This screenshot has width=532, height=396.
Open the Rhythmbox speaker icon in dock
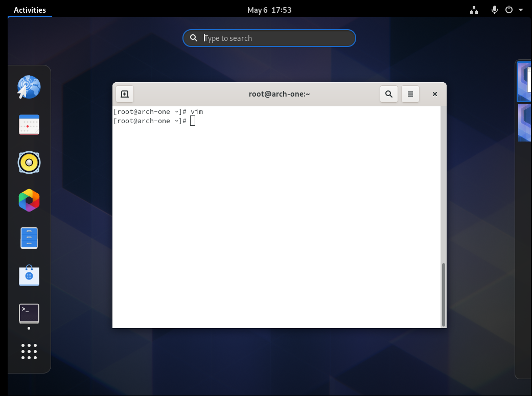29,162
